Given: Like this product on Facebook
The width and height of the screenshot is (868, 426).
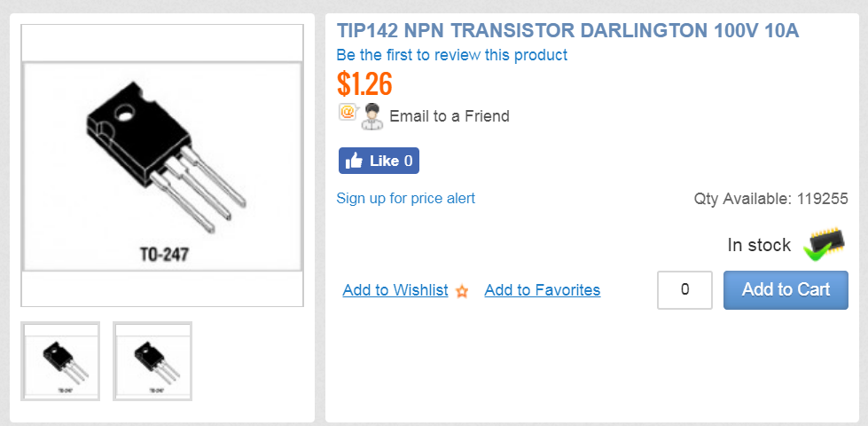Looking at the screenshot, I should click(379, 161).
